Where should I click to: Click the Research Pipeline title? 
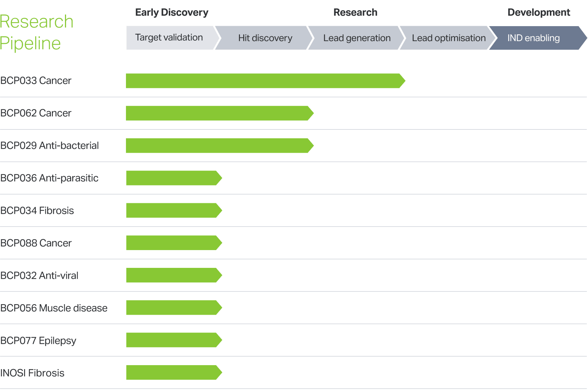click(36, 32)
